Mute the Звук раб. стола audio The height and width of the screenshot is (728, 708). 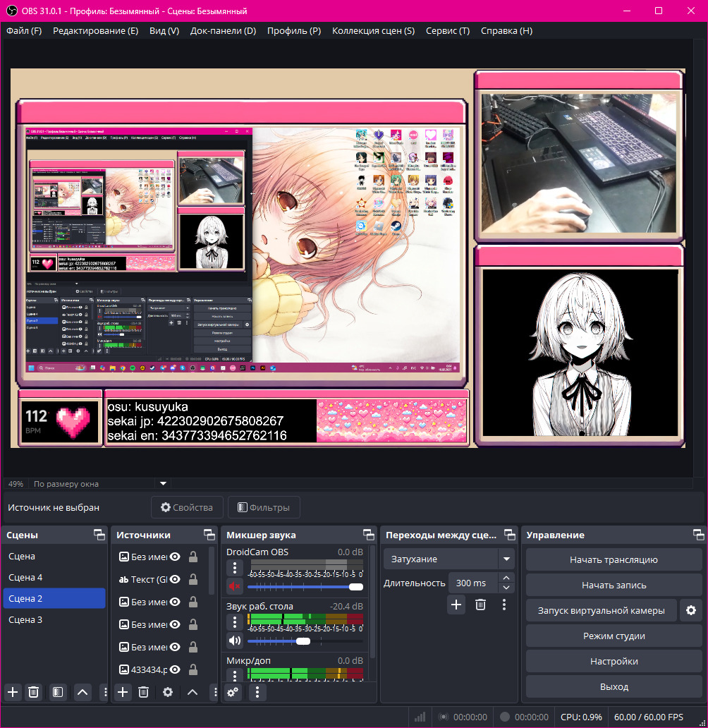tap(235, 641)
